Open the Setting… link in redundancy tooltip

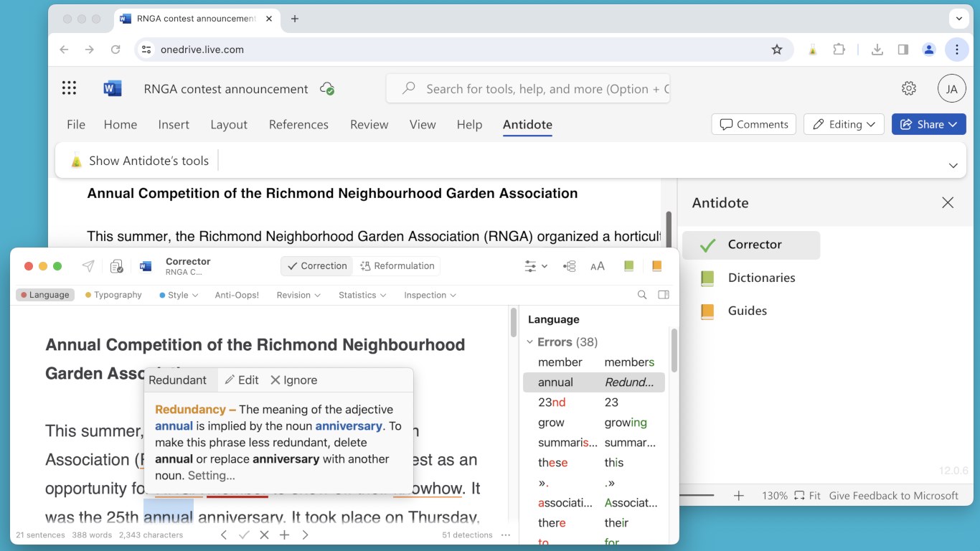click(212, 476)
